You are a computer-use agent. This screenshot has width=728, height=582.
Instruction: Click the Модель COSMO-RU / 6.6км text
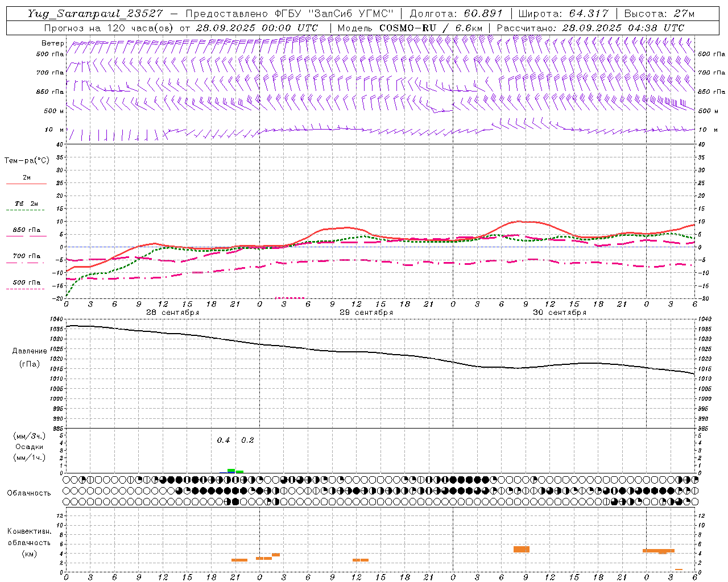(x=409, y=28)
